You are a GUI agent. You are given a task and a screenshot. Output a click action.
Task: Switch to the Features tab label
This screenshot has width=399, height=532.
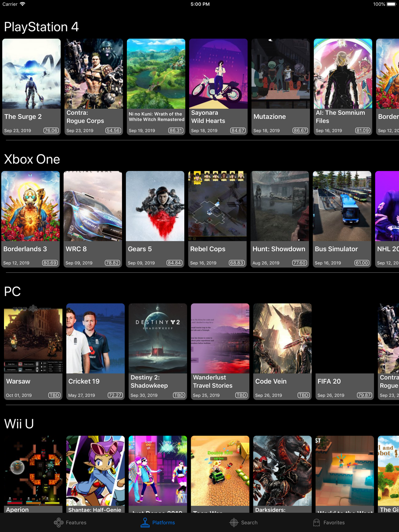76,522
